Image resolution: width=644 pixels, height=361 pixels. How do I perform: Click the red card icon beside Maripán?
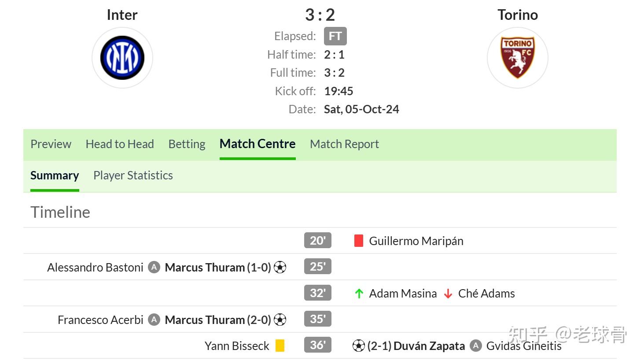(359, 241)
